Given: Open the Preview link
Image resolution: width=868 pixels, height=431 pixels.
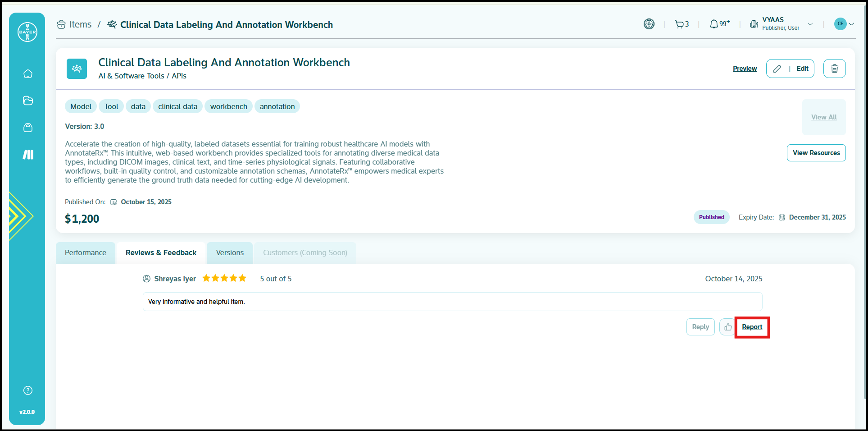Looking at the screenshot, I should point(745,69).
